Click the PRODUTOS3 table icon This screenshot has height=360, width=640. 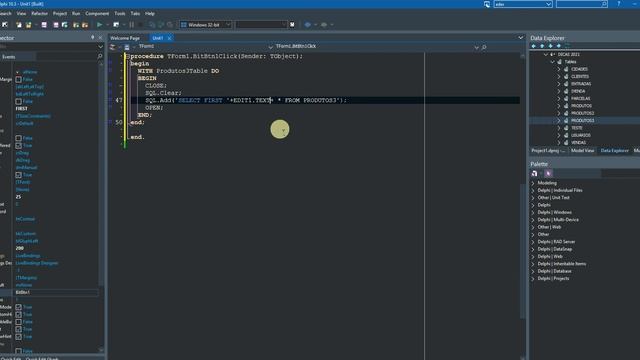566,120
